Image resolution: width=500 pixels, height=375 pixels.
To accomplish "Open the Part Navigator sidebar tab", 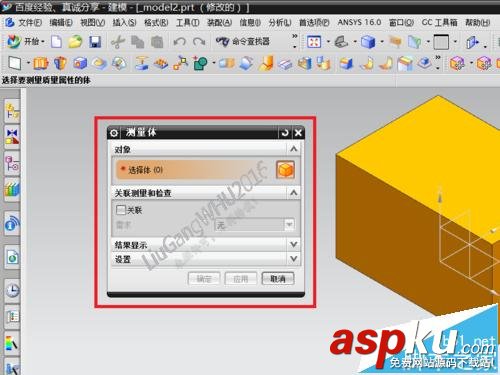I will pos(12,164).
